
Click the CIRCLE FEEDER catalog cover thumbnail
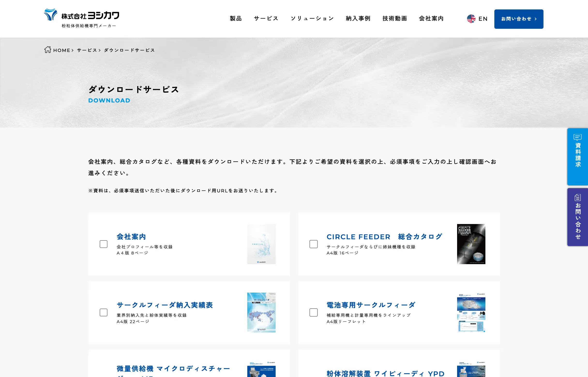471,244
